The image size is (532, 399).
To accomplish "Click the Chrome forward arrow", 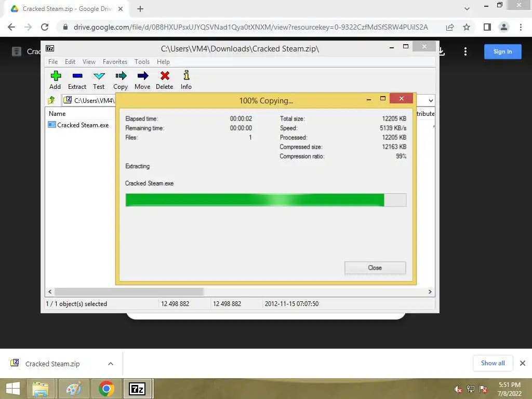I will pos(28,27).
